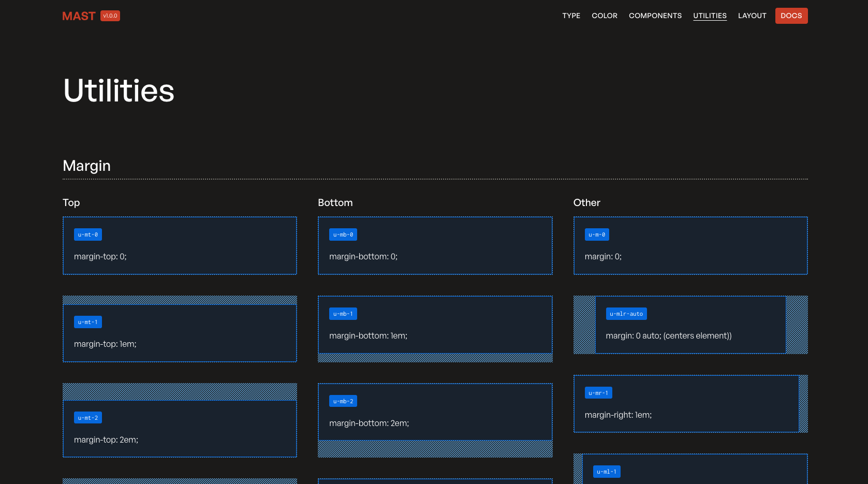Select the u-mlr-auto class chip
Screen dimensions: 868x484
[x=626, y=313]
